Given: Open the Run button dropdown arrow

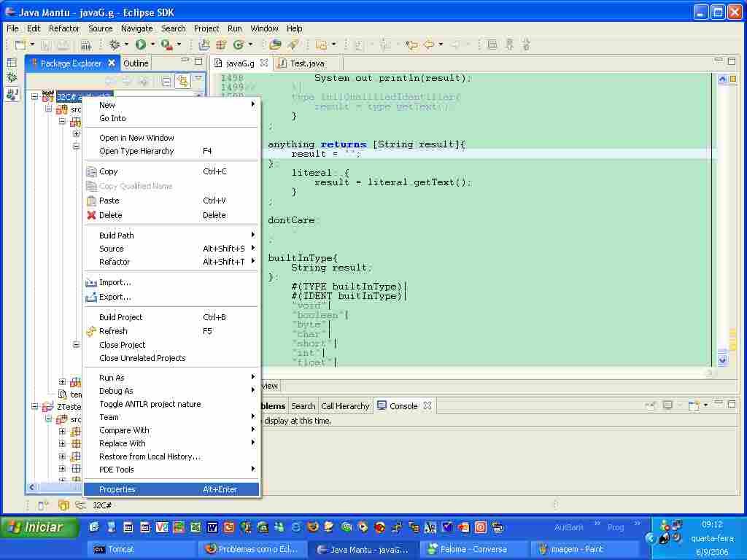Looking at the screenshot, I should [152, 45].
